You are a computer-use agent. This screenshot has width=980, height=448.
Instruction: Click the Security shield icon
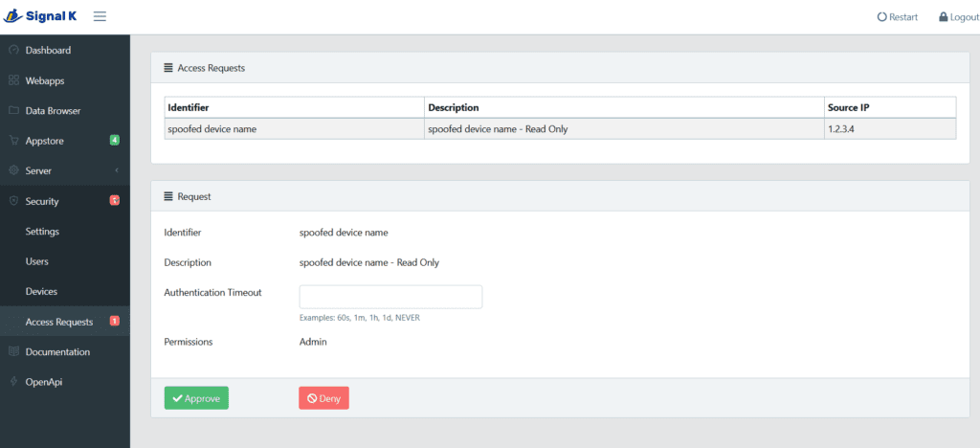(x=13, y=201)
